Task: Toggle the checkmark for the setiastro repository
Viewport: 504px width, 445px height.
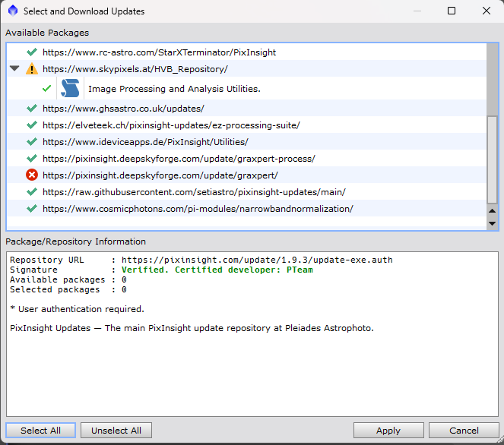Action: click(x=31, y=192)
